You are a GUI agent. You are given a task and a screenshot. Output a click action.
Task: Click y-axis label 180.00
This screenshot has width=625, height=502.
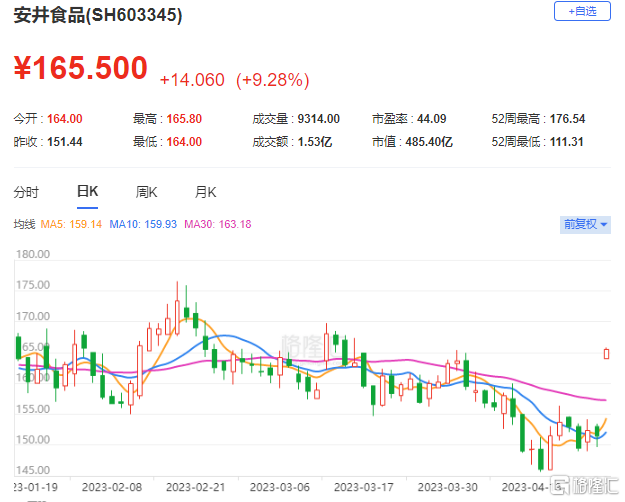33,254
